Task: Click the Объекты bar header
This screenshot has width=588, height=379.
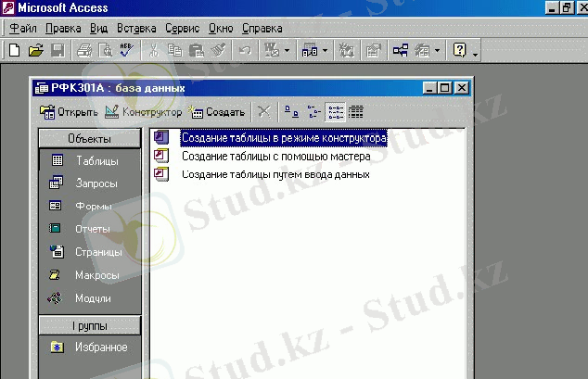Action: tap(90, 139)
